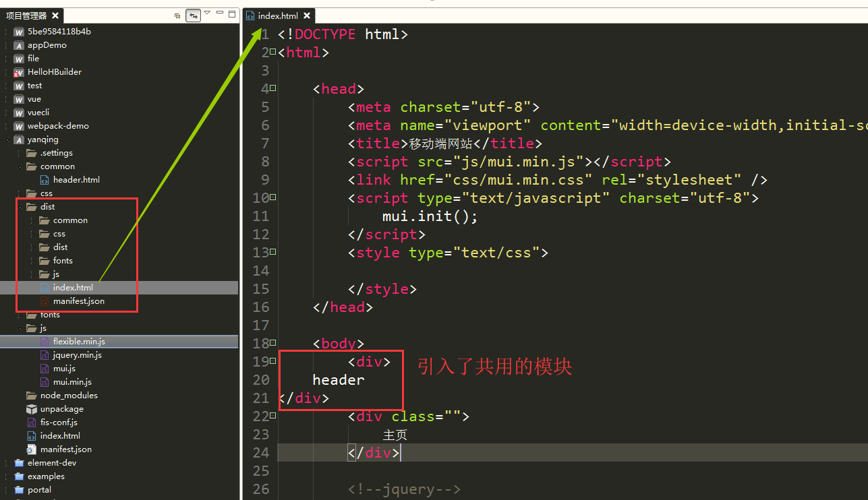Select the vuecli project icon
Screen dimensions: 868x500
[x=19, y=113]
